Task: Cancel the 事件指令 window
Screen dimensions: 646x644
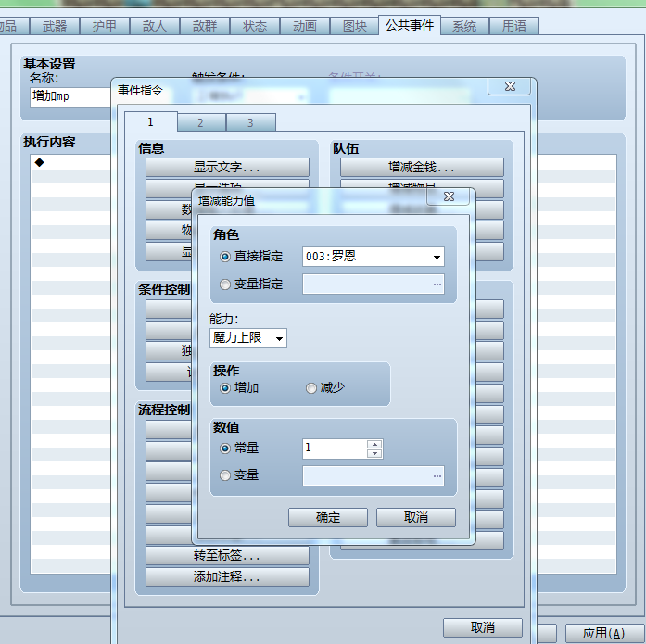Action: coord(483,628)
